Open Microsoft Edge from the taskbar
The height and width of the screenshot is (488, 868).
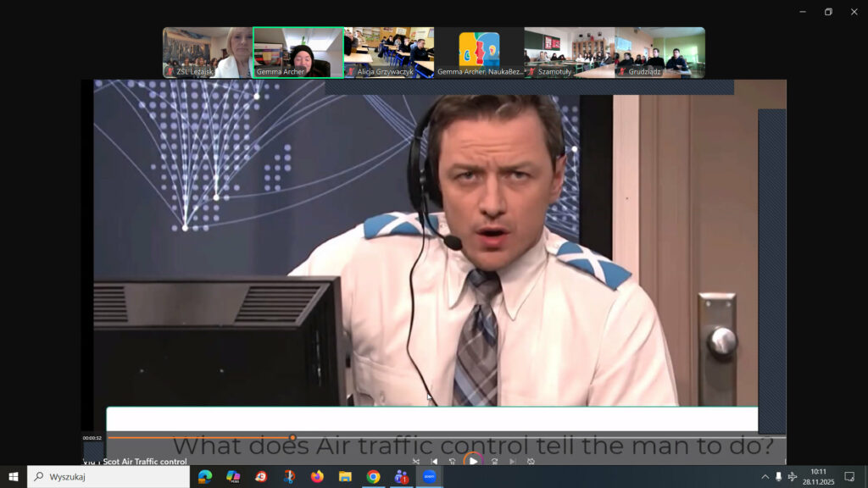[x=205, y=477]
